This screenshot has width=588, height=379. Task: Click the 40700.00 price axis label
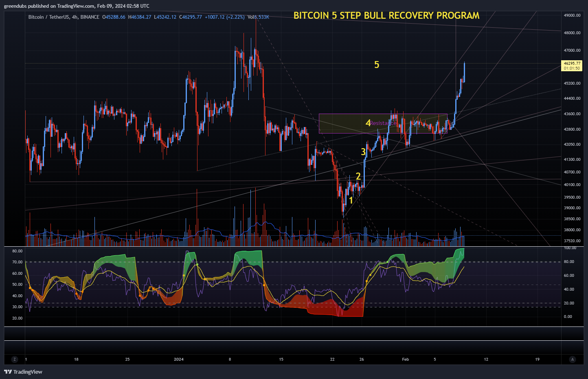click(x=572, y=172)
